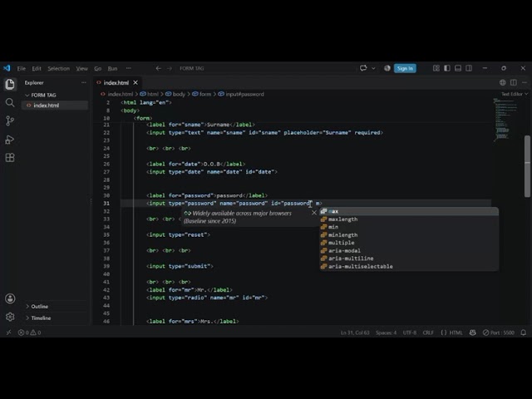Select the aria-multiselectable autocomplete suggestion
The width and height of the screenshot is (532, 399).
coord(409,266)
